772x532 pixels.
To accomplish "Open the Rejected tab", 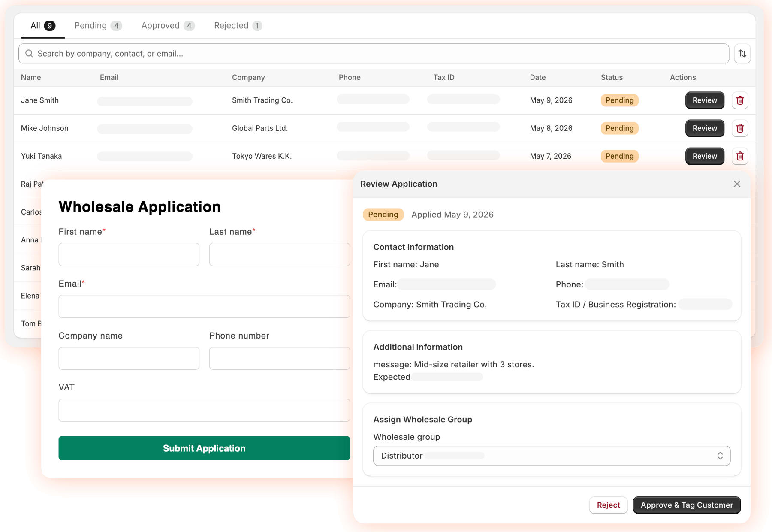I will pyautogui.click(x=238, y=26).
